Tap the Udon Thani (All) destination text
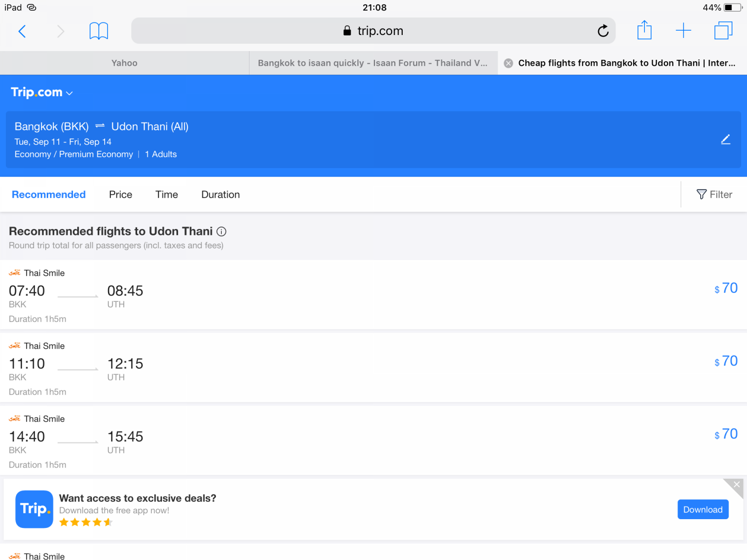The image size is (747, 560). click(150, 126)
